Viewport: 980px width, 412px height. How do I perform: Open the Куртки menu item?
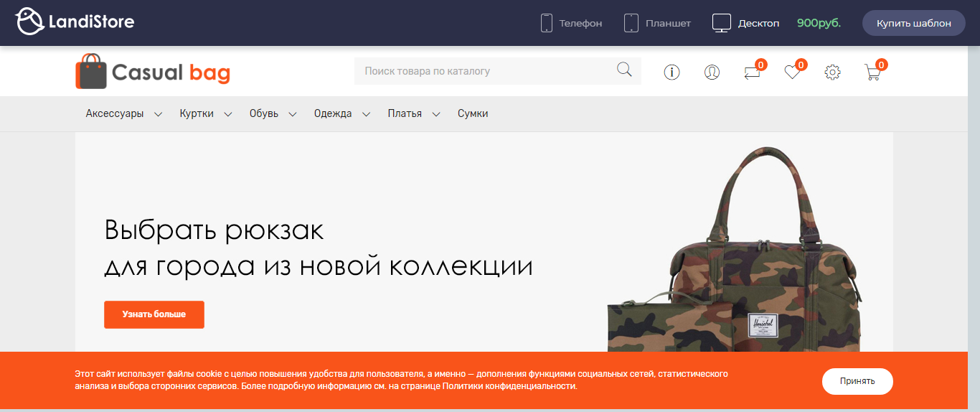pyautogui.click(x=197, y=113)
